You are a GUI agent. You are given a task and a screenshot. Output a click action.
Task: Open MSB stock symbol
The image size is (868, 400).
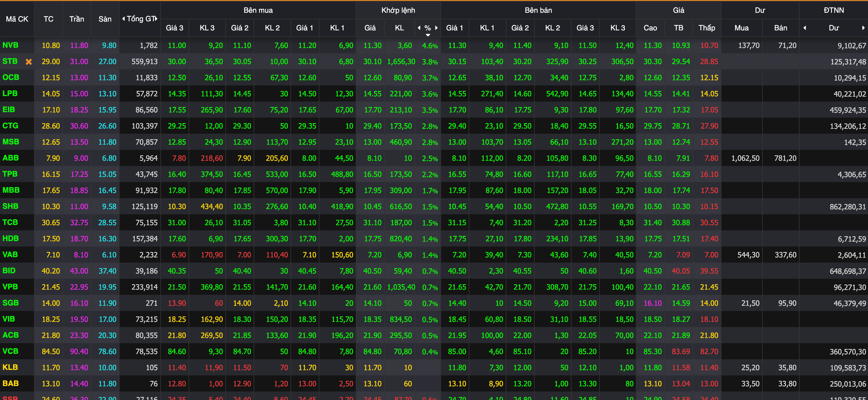click(11, 142)
